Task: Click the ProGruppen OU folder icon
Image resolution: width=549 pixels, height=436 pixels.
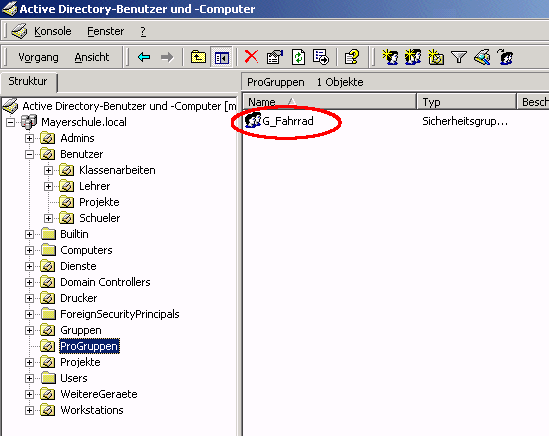Action: pos(47,346)
